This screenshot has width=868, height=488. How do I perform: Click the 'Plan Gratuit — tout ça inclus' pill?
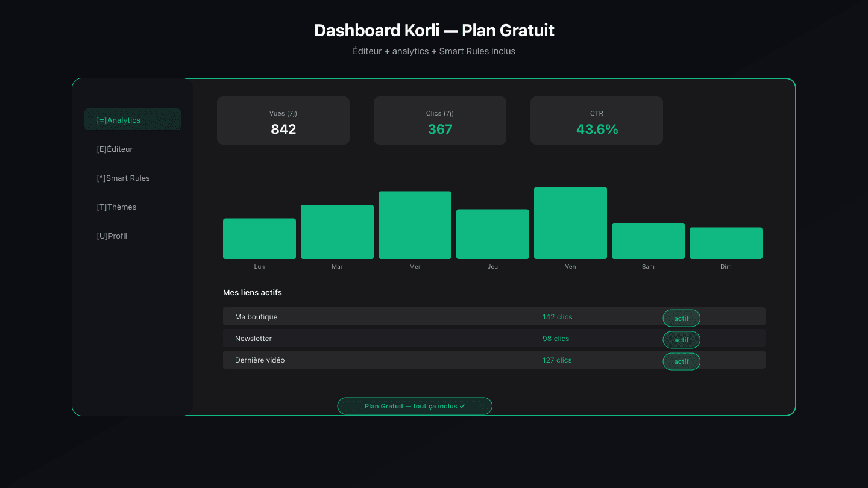click(415, 406)
